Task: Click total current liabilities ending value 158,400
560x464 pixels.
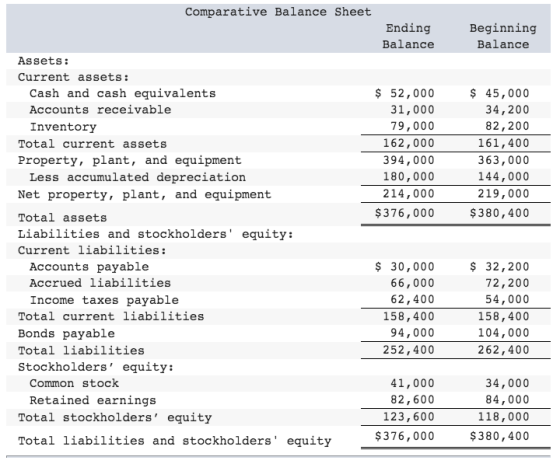Action: coord(409,316)
